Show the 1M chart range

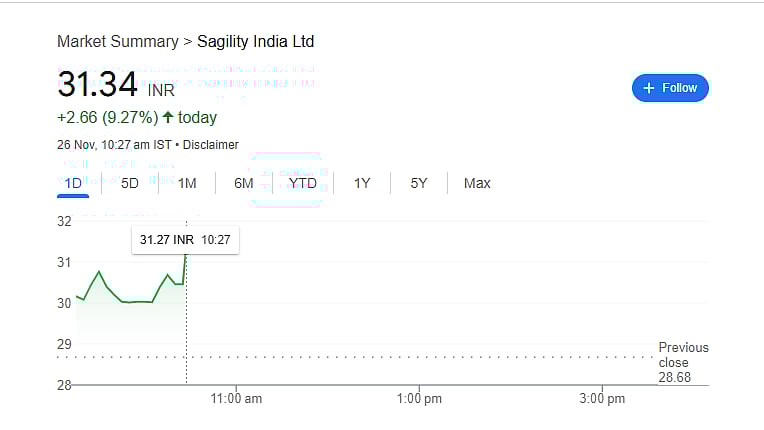[x=187, y=183]
